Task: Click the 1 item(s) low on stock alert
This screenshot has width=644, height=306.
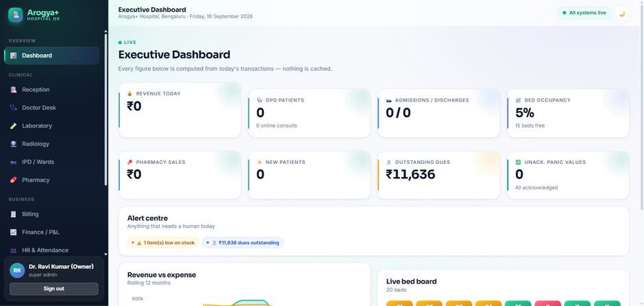Action: [x=163, y=243]
